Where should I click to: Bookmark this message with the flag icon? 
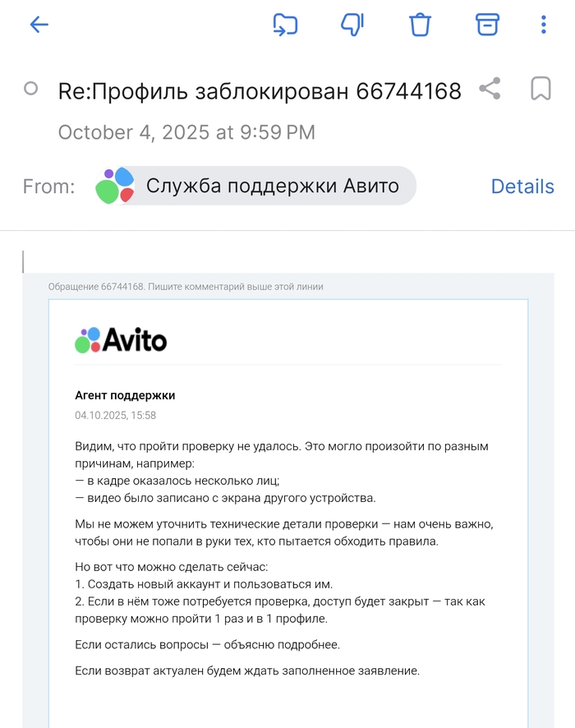click(540, 89)
